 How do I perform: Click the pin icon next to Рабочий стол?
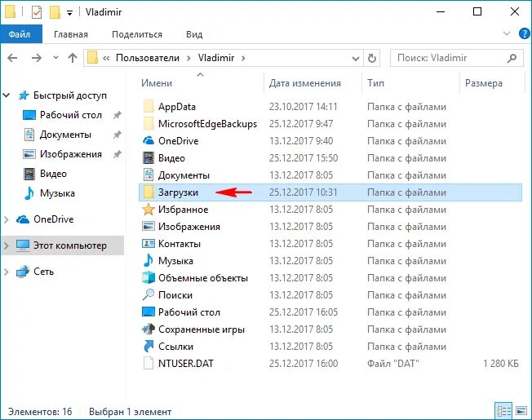pos(117,115)
